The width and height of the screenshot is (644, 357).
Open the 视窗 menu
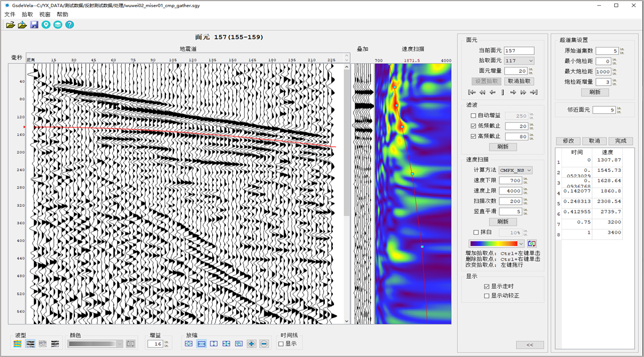(x=45, y=14)
